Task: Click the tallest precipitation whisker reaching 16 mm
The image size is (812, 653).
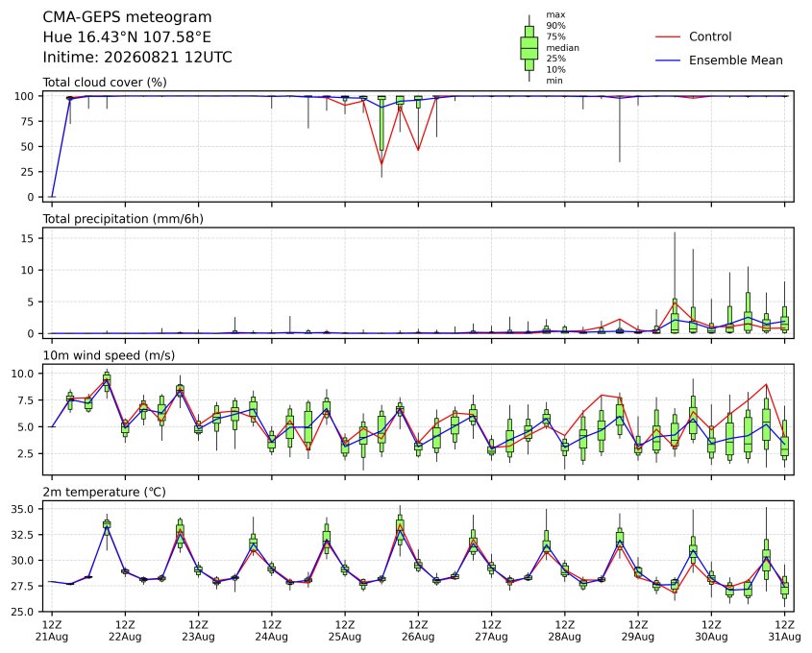Action: 675,265
